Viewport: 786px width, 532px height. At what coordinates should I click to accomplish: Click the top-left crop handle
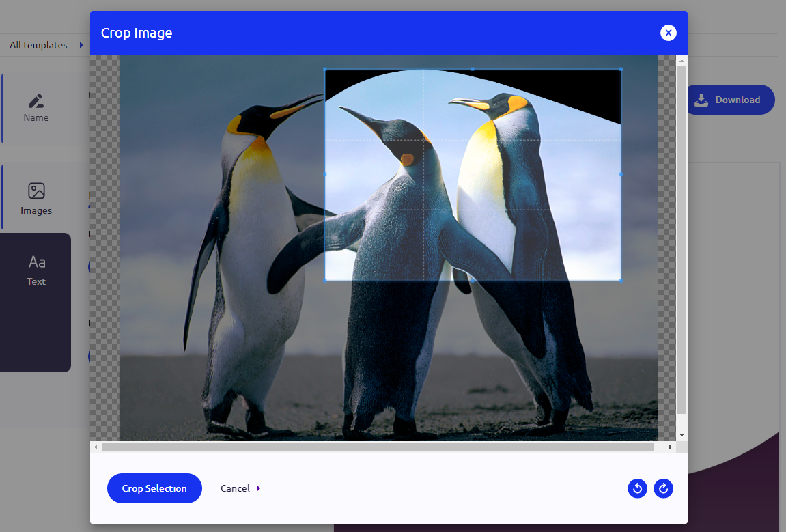325,69
